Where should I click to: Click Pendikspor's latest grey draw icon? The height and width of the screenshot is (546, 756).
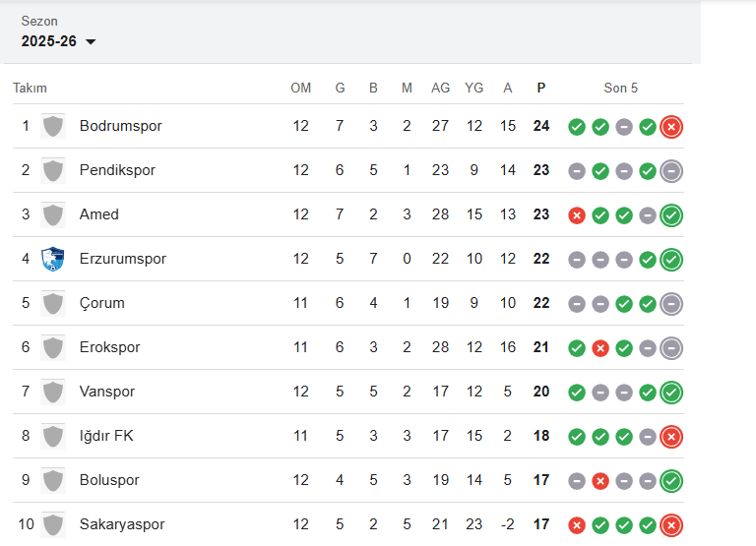[x=671, y=171]
